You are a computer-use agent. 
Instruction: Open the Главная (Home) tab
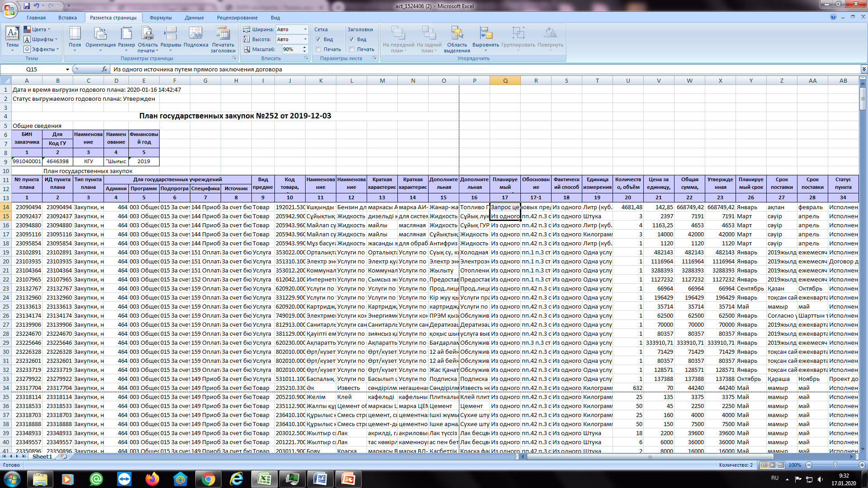36,18
